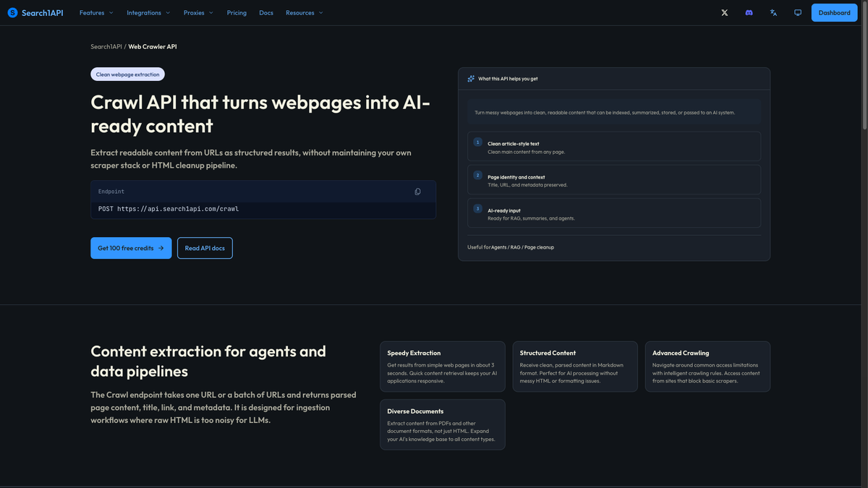Click the 'Page identity and context' item
Viewport: 868px width, 488px height.
[x=614, y=179]
